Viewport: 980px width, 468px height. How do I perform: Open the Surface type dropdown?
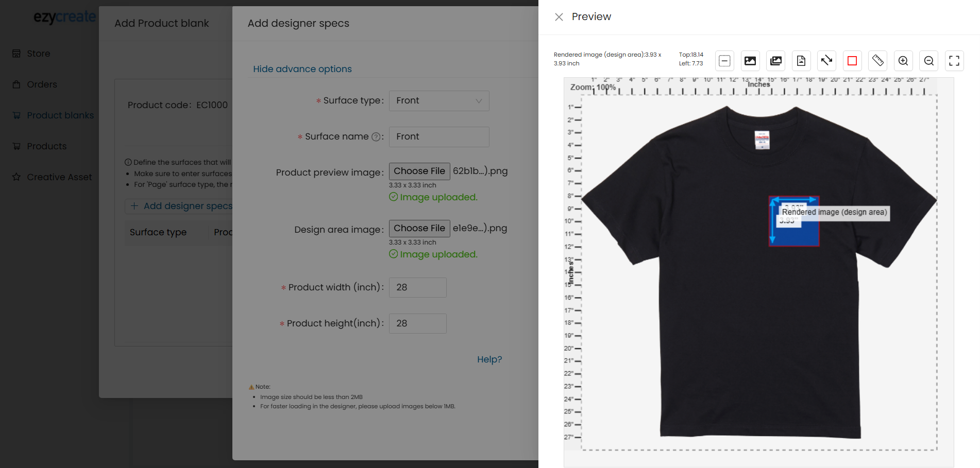[x=438, y=101]
